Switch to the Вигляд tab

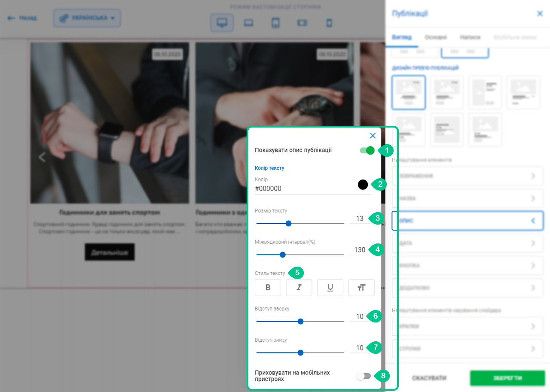pyautogui.click(x=402, y=37)
